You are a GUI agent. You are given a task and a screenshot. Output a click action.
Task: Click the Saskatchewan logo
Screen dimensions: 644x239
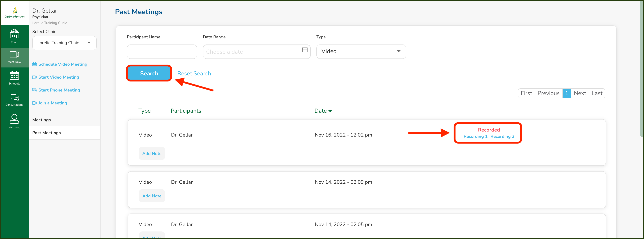pyautogui.click(x=14, y=13)
